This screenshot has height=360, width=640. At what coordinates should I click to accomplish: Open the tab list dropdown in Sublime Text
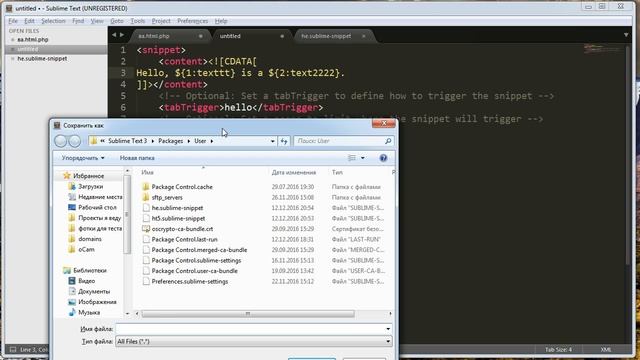pyautogui.click(x=626, y=35)
